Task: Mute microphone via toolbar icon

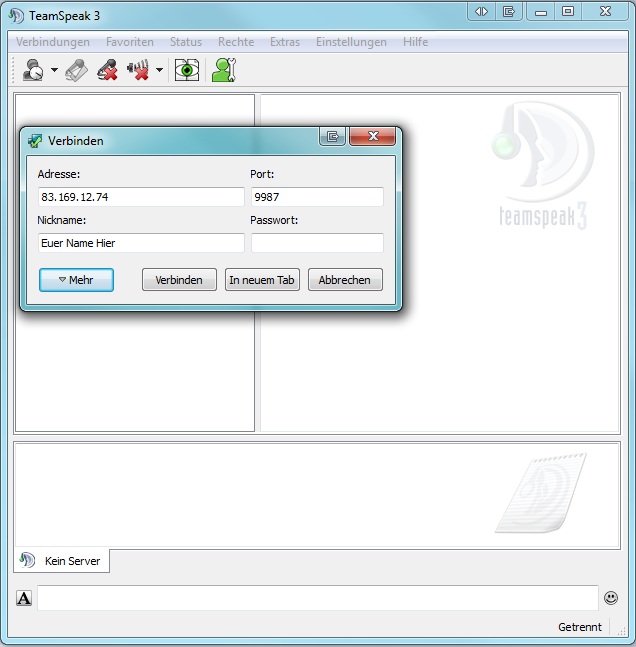Action: pyautogui.click(x=108, y=70)
